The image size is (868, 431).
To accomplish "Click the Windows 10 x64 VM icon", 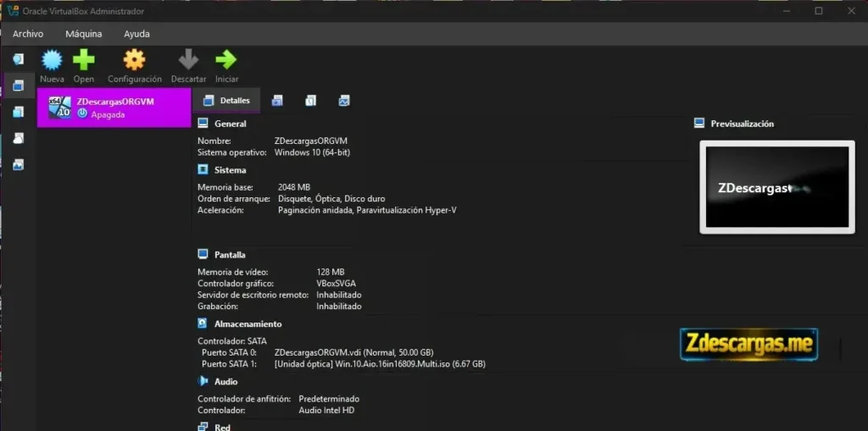I will point(60,108).
